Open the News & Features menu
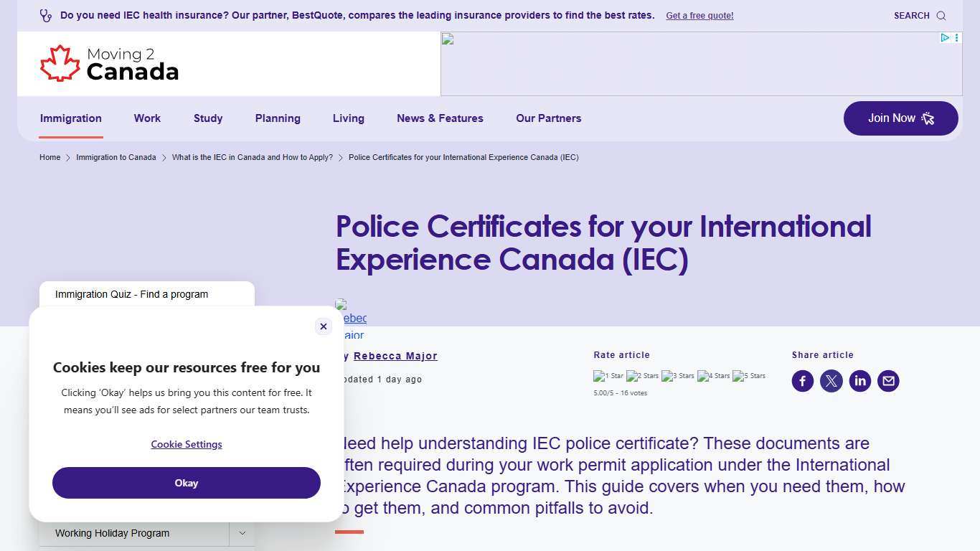Viewport: 980px width, 551px height. [x=440, y=118]
